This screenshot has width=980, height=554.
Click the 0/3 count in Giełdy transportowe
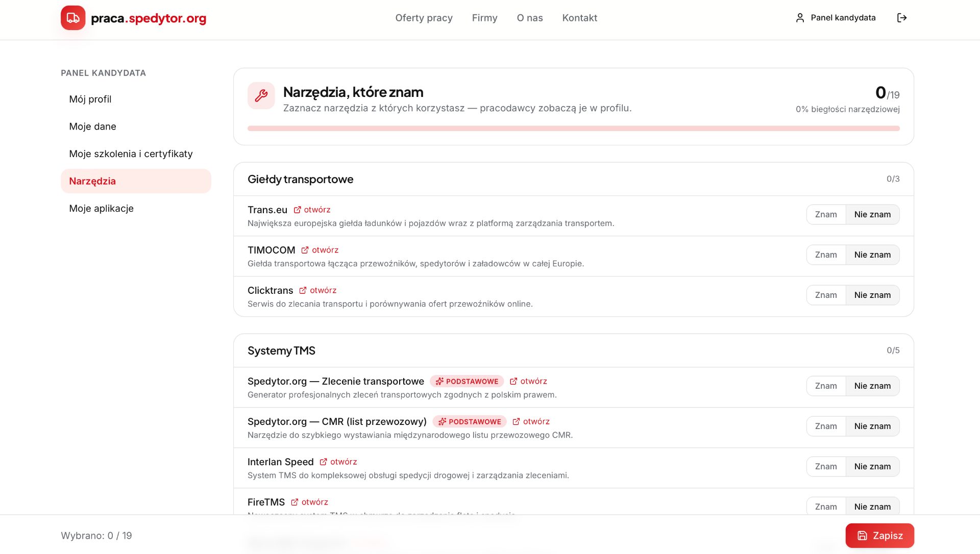(893, 179)
